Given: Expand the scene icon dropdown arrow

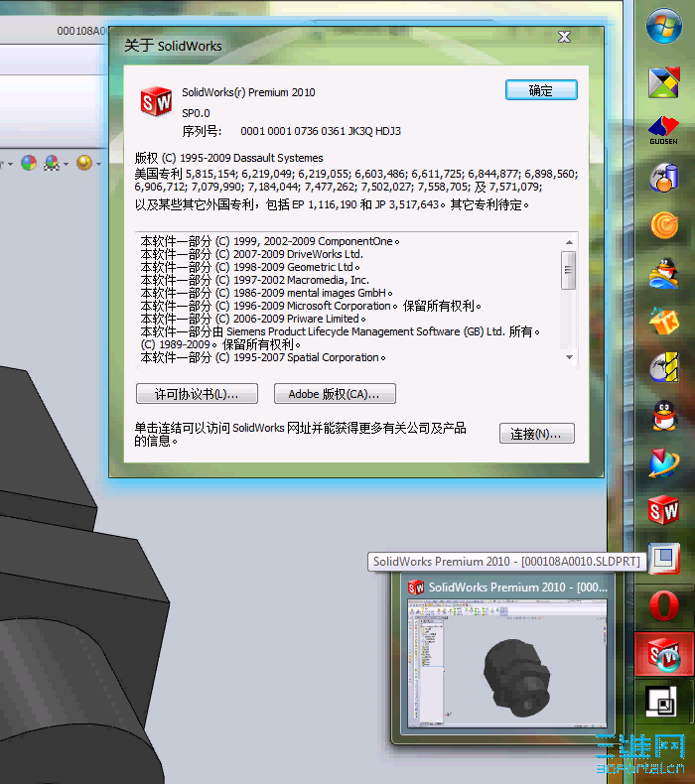Looking at the screenshot, I should (66, 164).
